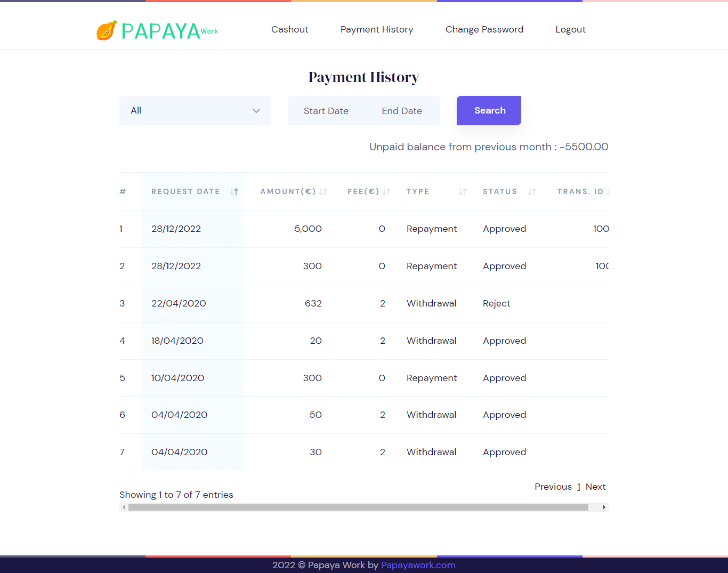Click Logout in the top navigation
Viewport: 728px width, 573px height.
coord(570,29)
